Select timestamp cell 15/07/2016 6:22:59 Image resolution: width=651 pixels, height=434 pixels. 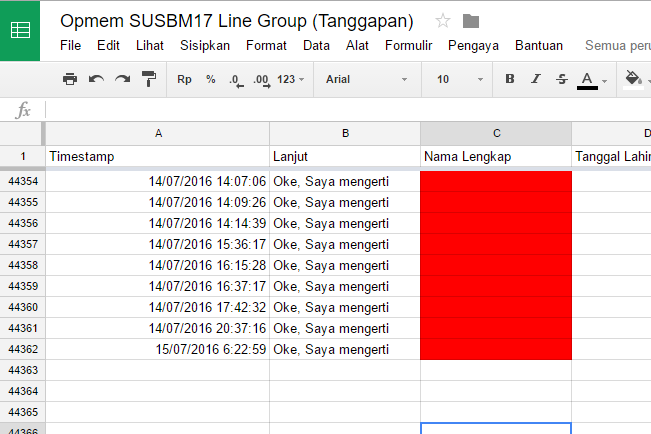[158, 349]
